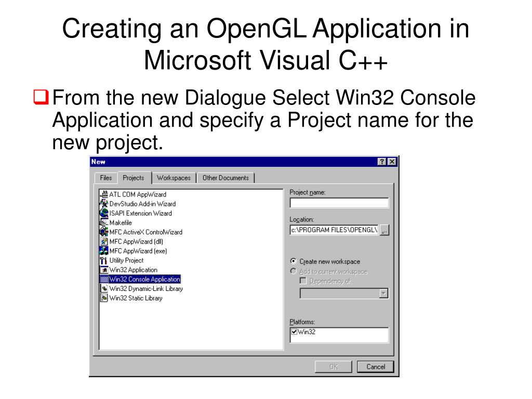The height and width of the screenshot is (399, 532).
Task: Choose the MFC AppWizard (exe) icon
Action: click(104, 251)
